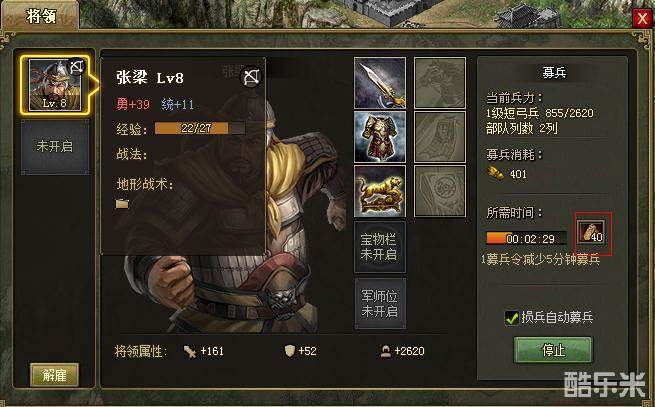Open the equipped armor slot
The width and height of the screenshot is (655, 407).
[x=380, y=137]
